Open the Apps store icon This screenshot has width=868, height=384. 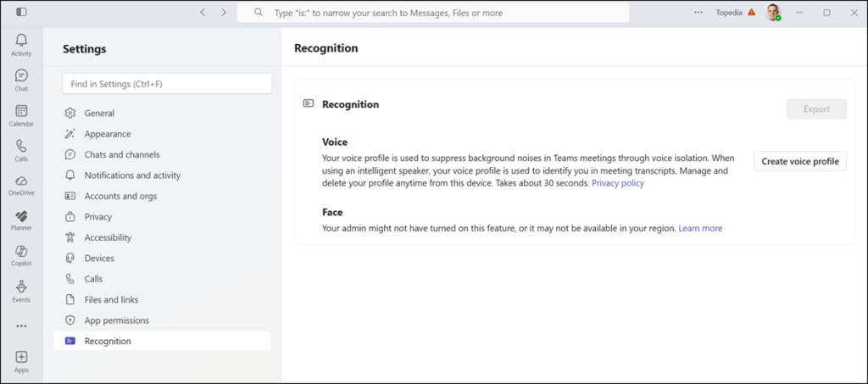(x=21, y=361)
